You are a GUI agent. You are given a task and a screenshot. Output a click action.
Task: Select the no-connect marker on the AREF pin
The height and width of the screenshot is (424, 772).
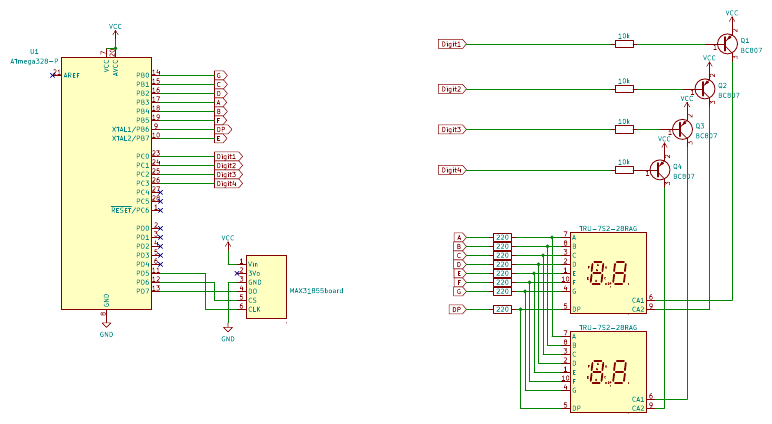(53, 75)
